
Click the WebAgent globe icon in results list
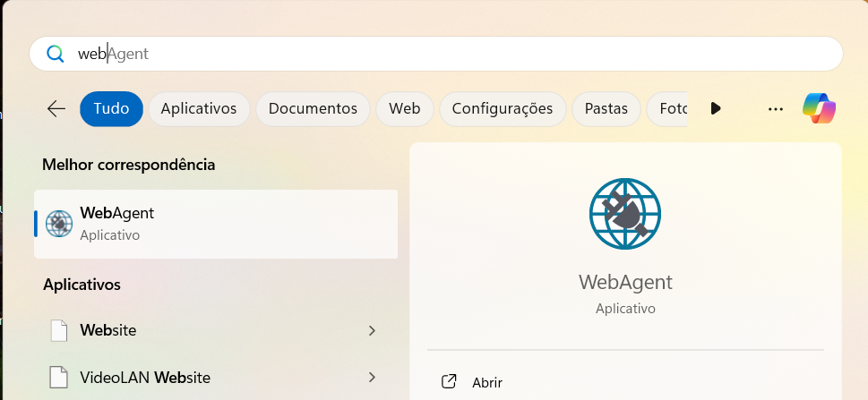pos(59,224)
